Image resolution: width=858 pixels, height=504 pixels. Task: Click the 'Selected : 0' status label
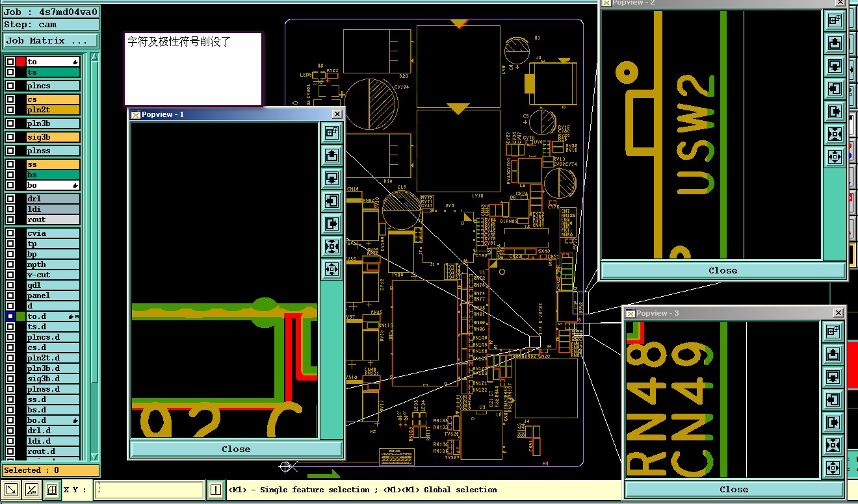50,470
